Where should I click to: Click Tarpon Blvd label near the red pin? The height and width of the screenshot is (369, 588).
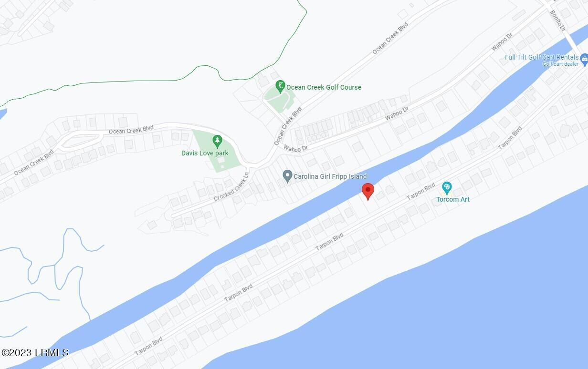[420, 191]
